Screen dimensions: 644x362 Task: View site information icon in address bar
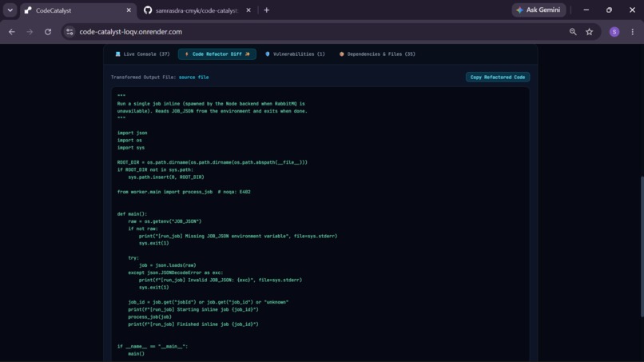tap(70, 32)
